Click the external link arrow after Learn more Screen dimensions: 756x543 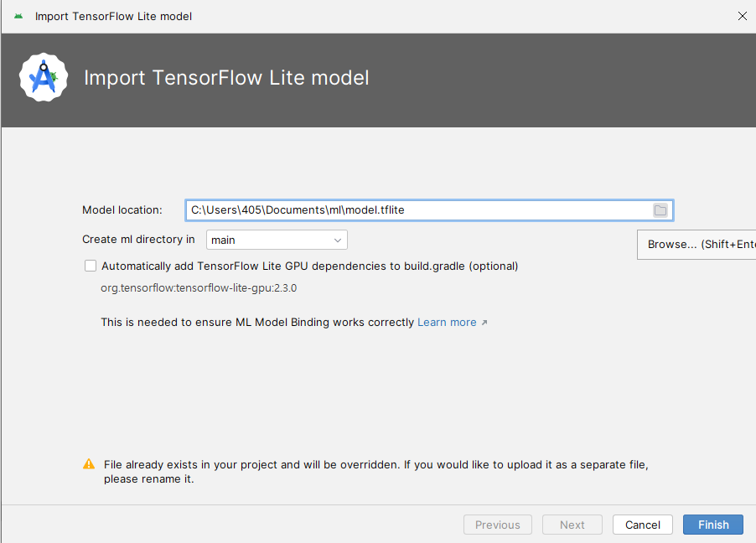pos(484,323)
